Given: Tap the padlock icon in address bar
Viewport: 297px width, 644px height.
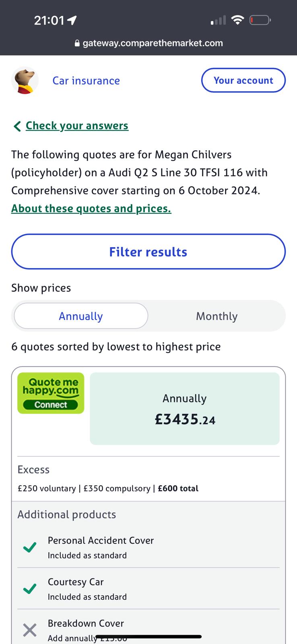Looking at the screenshot, I should [77, 43].
